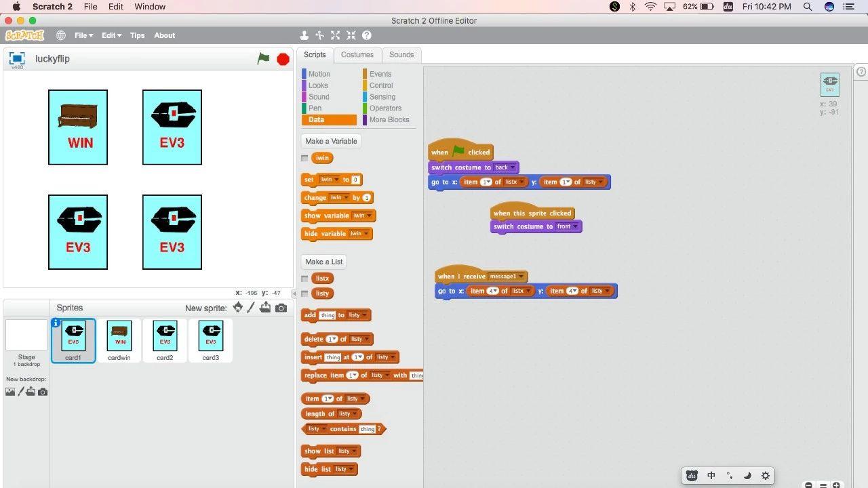The height and width of the screenshot is (488, 868).
Task: Open costume dropdown showing back
Action: tap(505, 167)
